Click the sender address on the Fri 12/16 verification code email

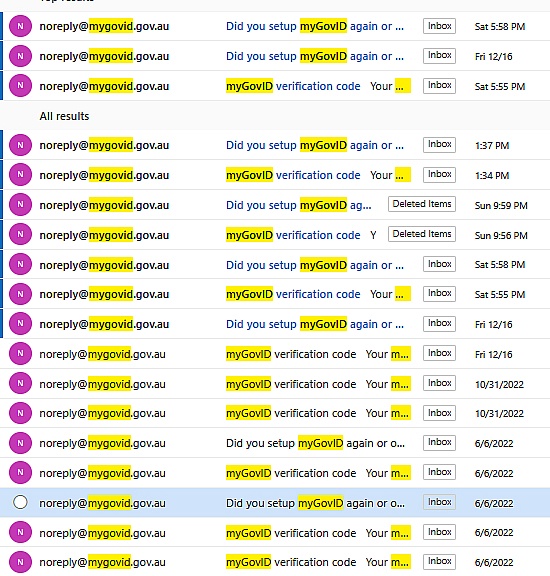click(x=103, y=354)
